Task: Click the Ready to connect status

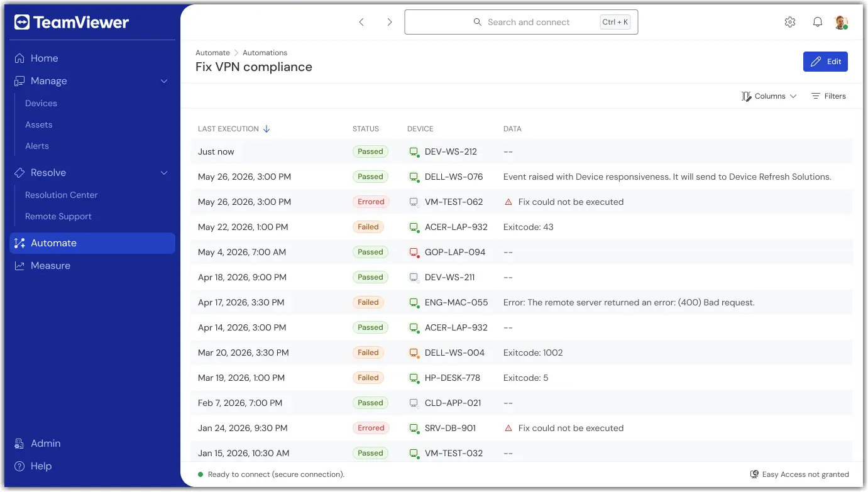Action: [271, 474]
